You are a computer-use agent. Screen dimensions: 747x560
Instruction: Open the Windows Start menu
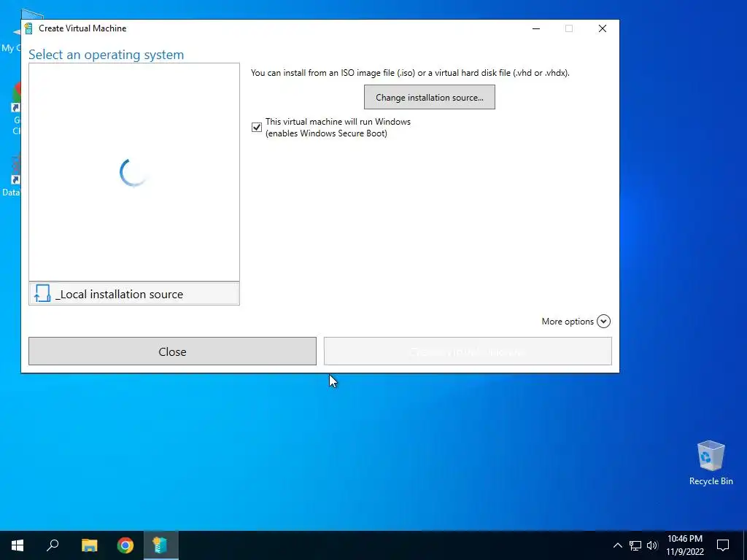(x=18, y=545)
